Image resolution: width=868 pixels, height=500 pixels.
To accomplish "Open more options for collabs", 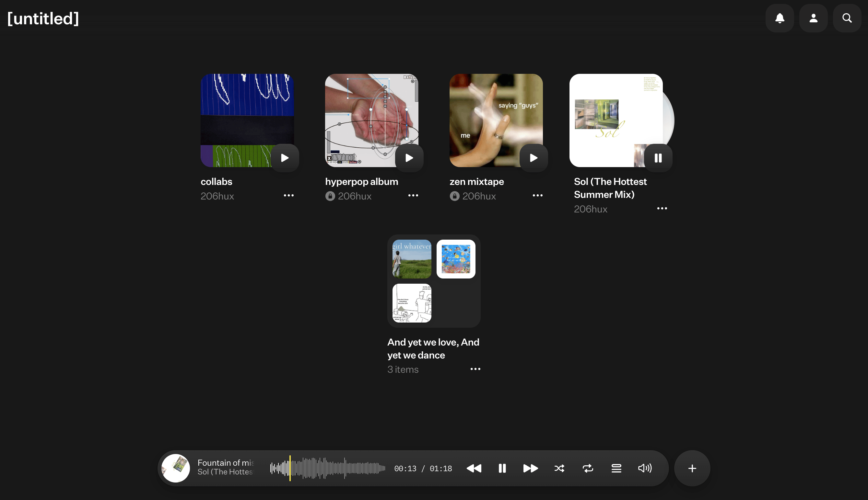I will point(289,195).
